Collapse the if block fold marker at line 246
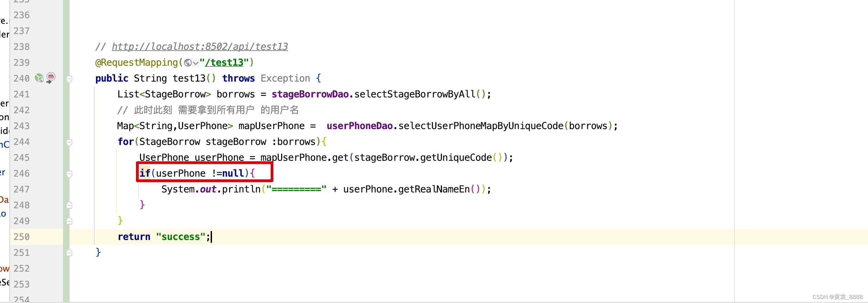The width and height of the screenshot is (868, 303). click(69, 174)
